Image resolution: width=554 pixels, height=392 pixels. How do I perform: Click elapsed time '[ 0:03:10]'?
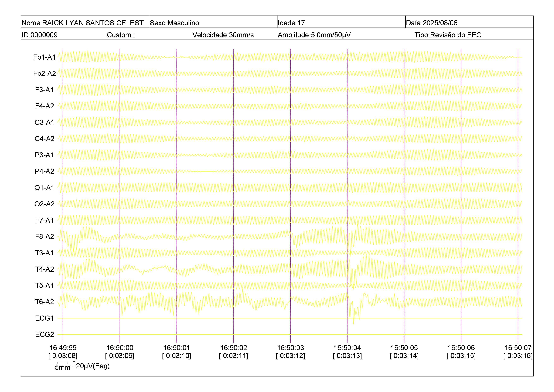tap(177, 356)
